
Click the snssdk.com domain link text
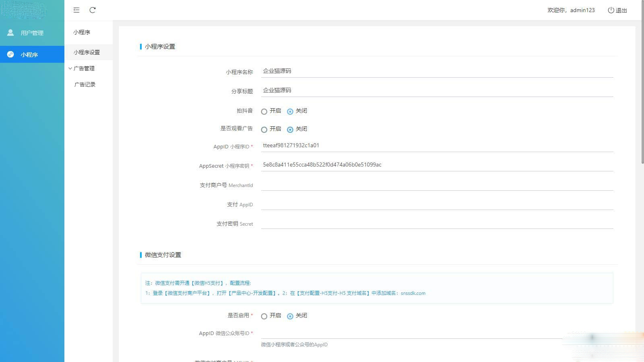(x=413, y=293)
